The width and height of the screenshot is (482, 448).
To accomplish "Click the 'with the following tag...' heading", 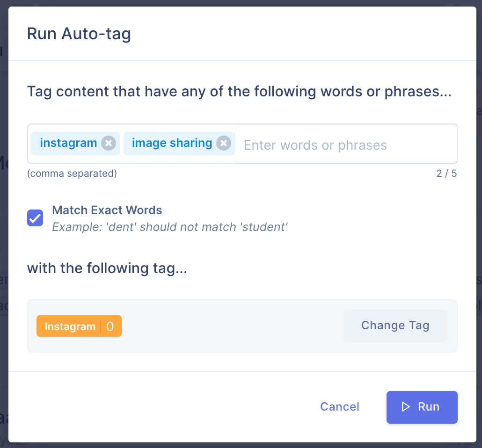I will click(107, 268).
